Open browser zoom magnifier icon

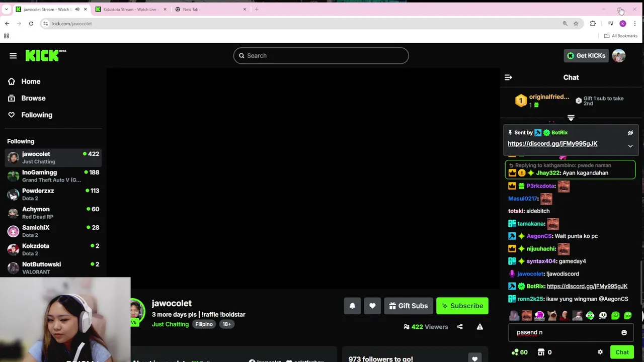(x=565, y=24)
